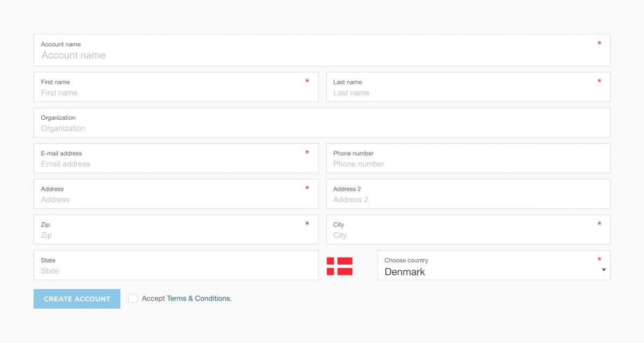Viewport: 644px width, 343px height.
Task: Open the Terms & Conditions link
Action: tap(197, 298)
